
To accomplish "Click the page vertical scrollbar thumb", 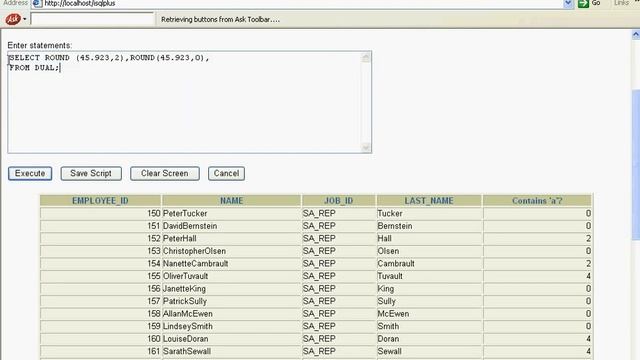I will tap(636, 165).
